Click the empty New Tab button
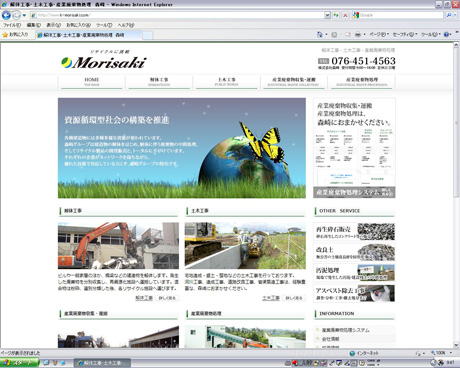Image resolution: width=460 pixels, height=368 pixels. click(148, 35)
